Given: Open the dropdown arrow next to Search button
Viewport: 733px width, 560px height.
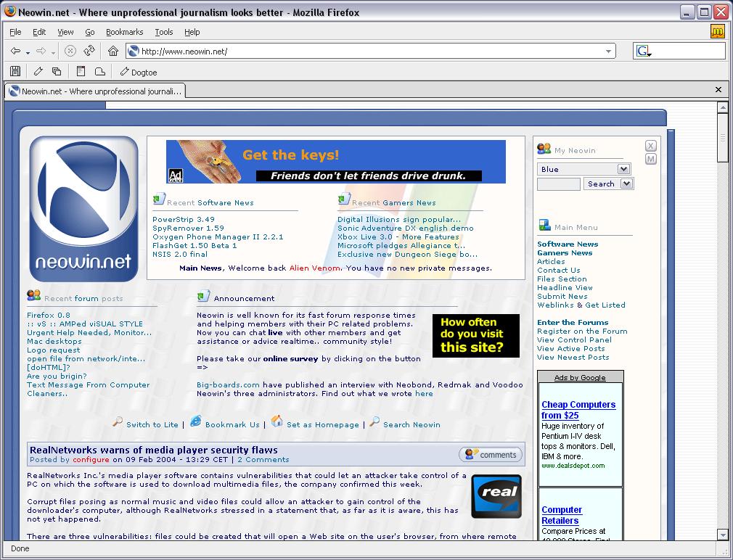Looking at the screenshot, I should [627, 184].
